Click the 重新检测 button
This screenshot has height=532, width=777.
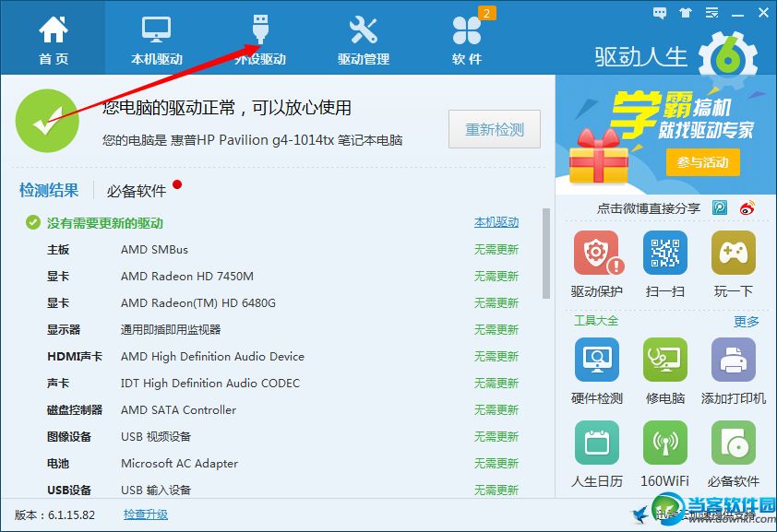(495, 129)
